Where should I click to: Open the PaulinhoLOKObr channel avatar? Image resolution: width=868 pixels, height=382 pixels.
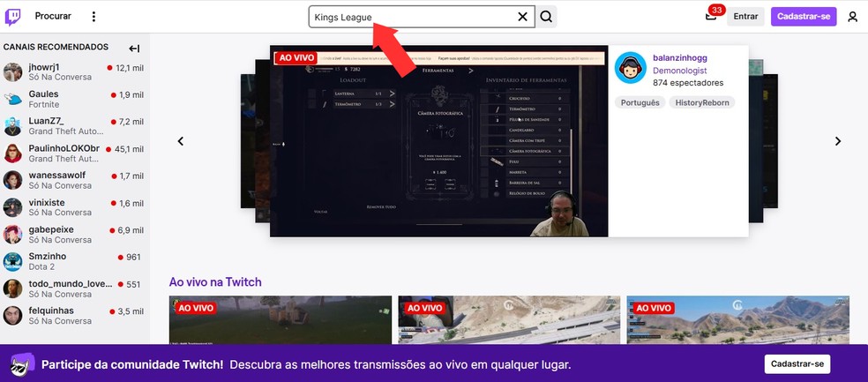coord(12,154)
